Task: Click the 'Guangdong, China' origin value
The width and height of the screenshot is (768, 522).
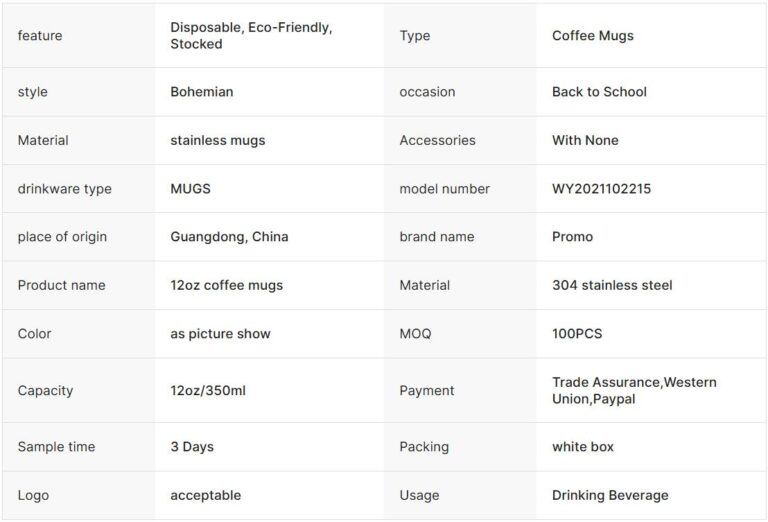Action: pos(229,237)
